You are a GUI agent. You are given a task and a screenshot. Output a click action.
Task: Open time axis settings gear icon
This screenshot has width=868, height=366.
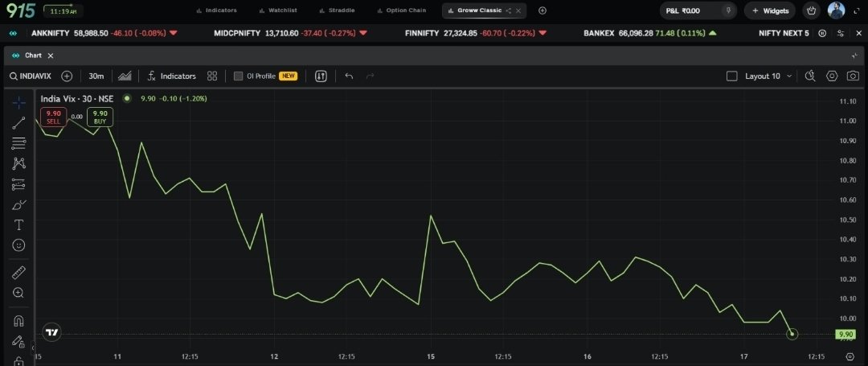[851, 356]
